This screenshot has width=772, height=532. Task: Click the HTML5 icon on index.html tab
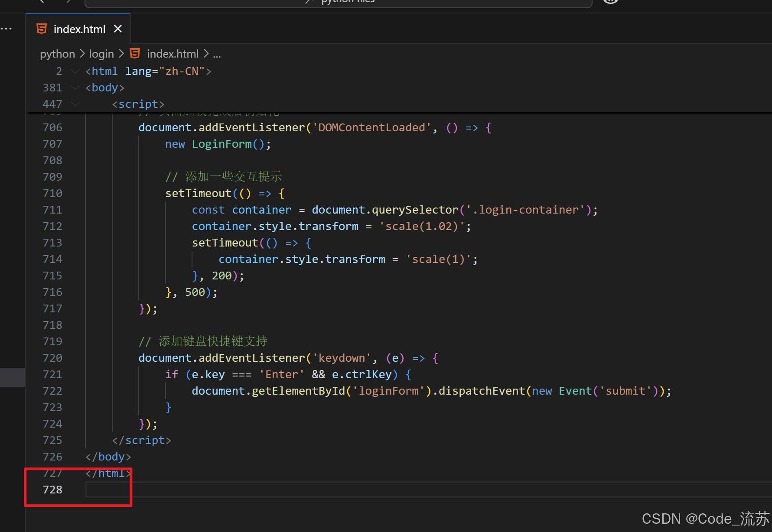pos(42,29)
